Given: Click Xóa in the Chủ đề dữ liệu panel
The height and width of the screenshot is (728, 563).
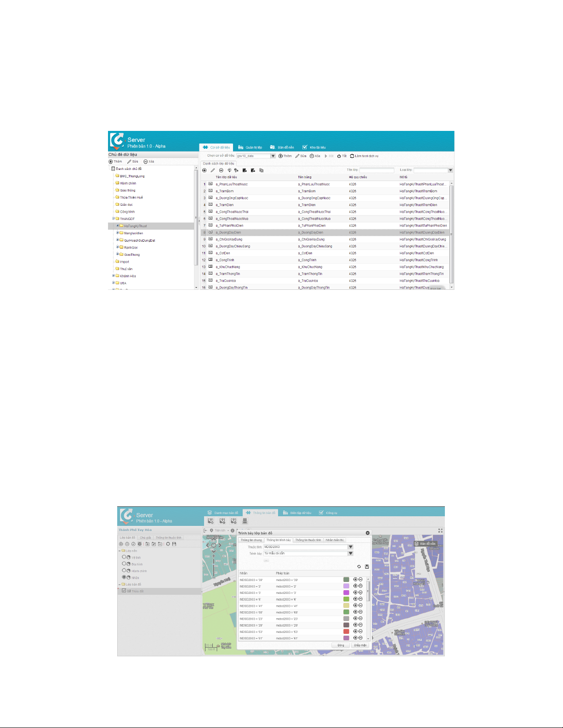Looking at the screenshot, I should pyautogui.click(x=149, y=162).
